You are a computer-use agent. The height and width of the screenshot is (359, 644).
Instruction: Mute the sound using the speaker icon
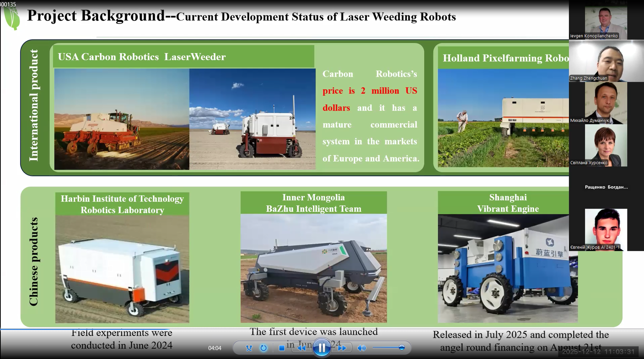(x=361, y=348)
